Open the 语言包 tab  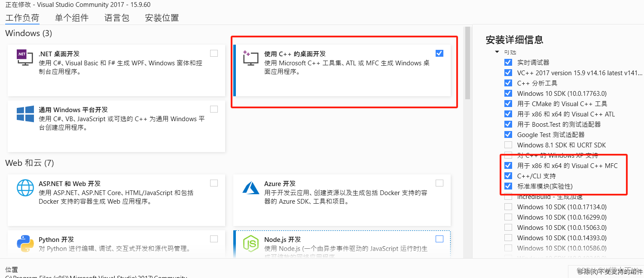point(117,18)
